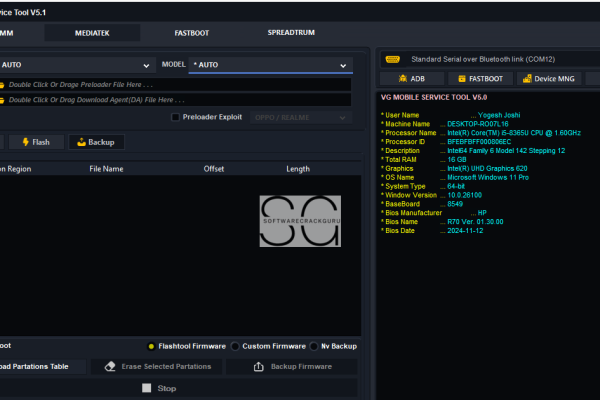Image resolution: width=600 pixels, height=400 pixels.
Task: Click the Backup download tray icon
Action: [x=81, y=142]
